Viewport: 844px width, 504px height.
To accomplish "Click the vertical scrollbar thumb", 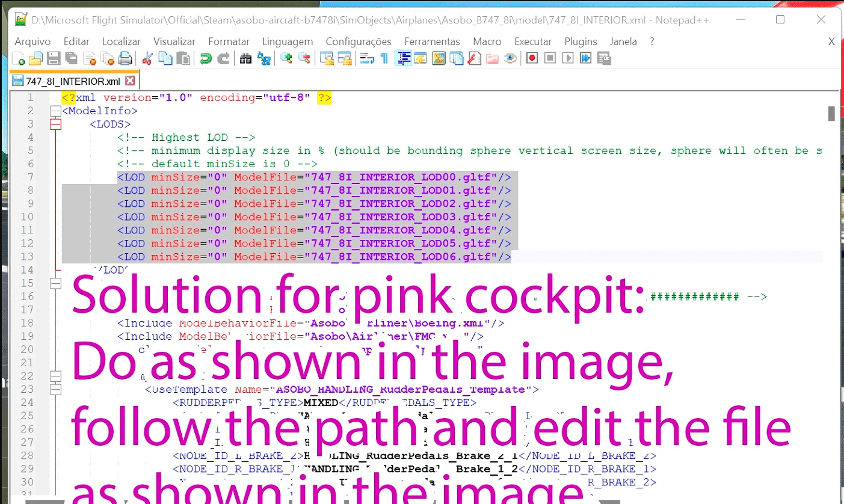I will (831, 114).
